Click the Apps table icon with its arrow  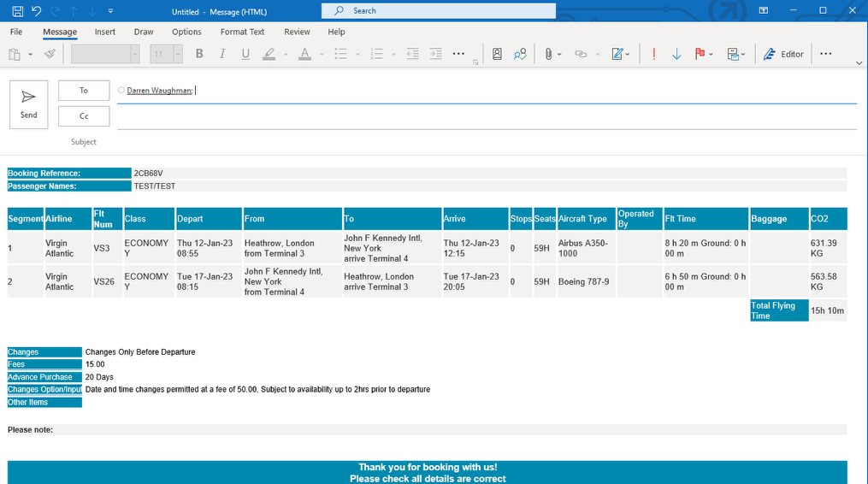[x=735, y=54]
